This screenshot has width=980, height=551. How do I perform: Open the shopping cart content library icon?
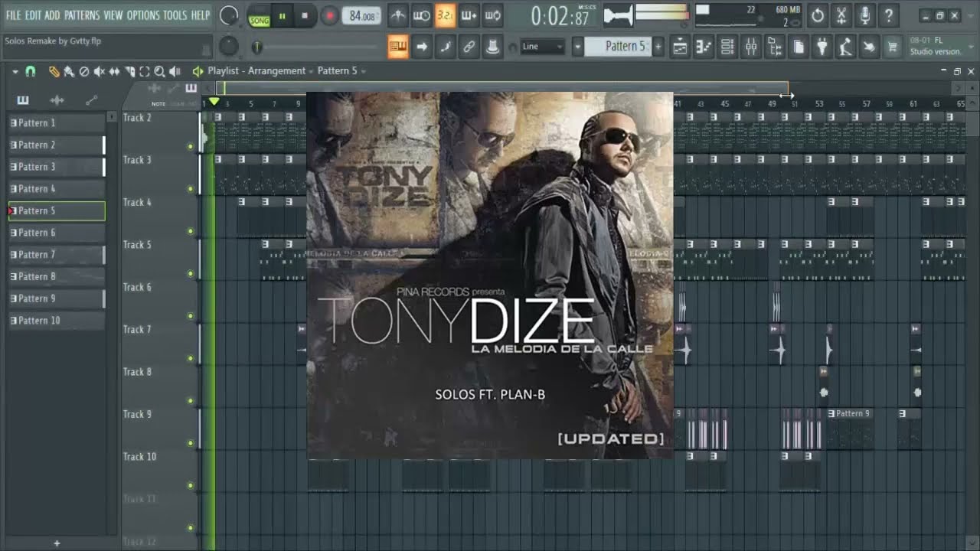[892, 47]
